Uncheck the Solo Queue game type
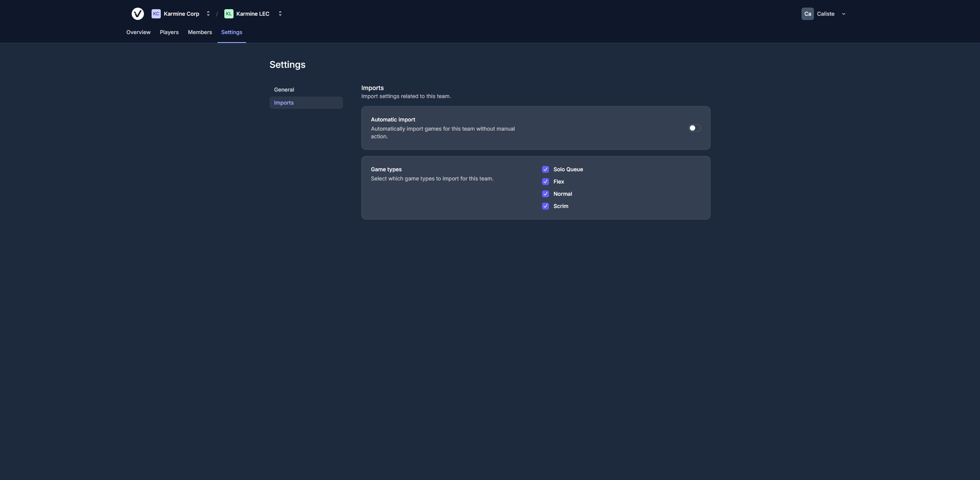This screenshot has height=480, width=980. pyautogui.click(x=545, y=169)
